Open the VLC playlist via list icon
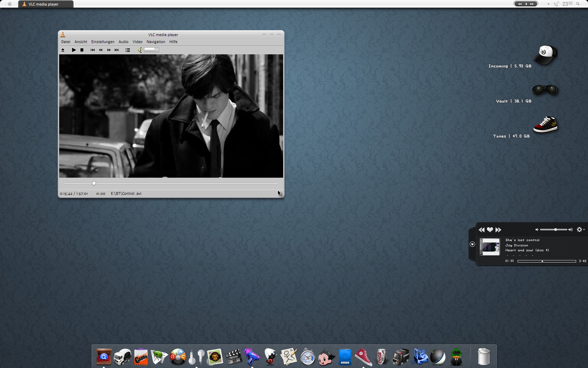 [128, 50]
